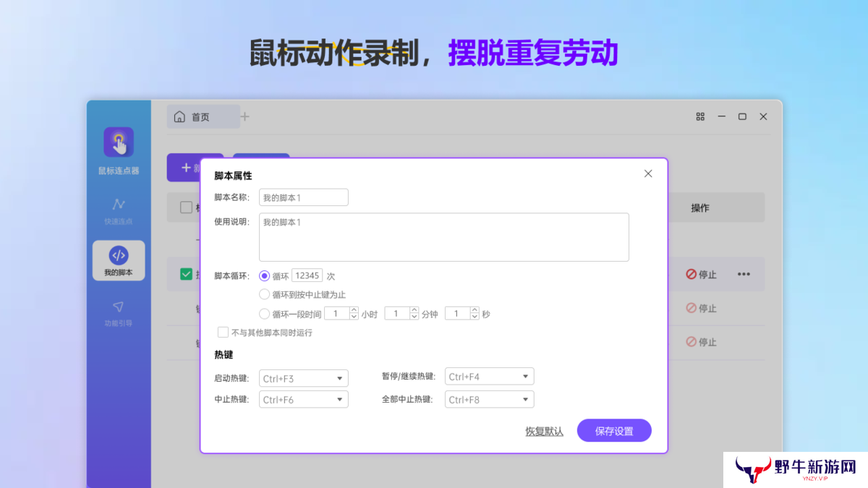This screenshot has height=488, width=868.
Task: Click the home icon on 首页 tab
Action: click(x=179, y=116)
